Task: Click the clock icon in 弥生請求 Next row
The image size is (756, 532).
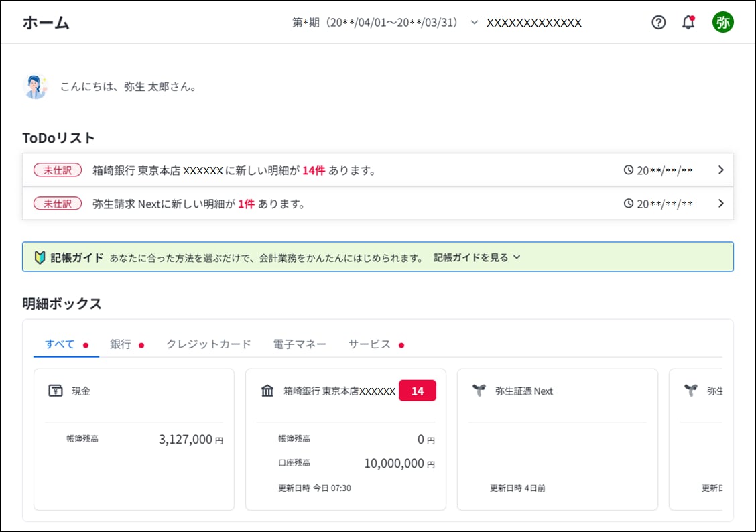Action: point(628,204)
